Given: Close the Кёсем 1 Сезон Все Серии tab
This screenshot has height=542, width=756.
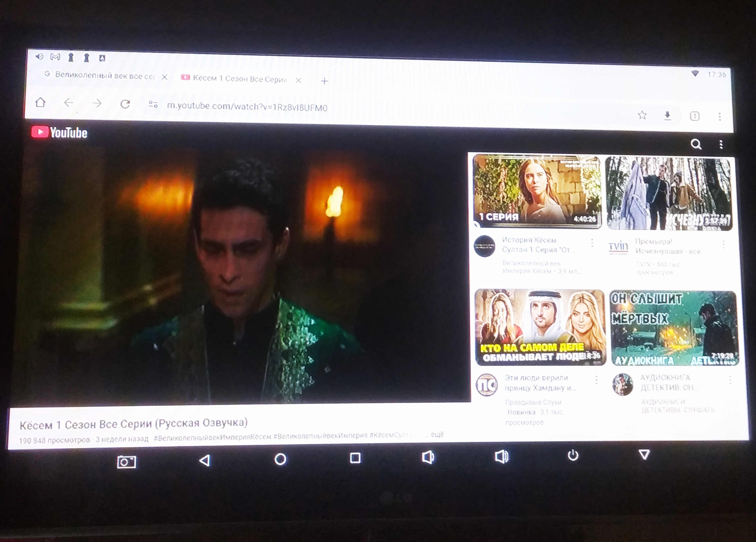Looking at the screenshot, I should pos(299,80).
